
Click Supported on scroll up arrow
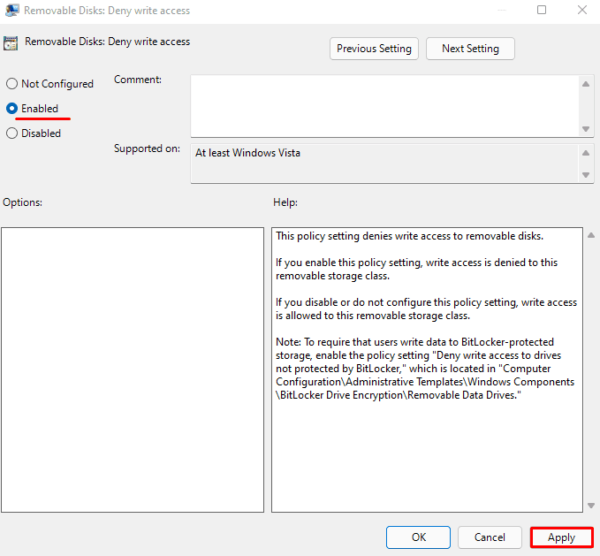coord(586,153)
